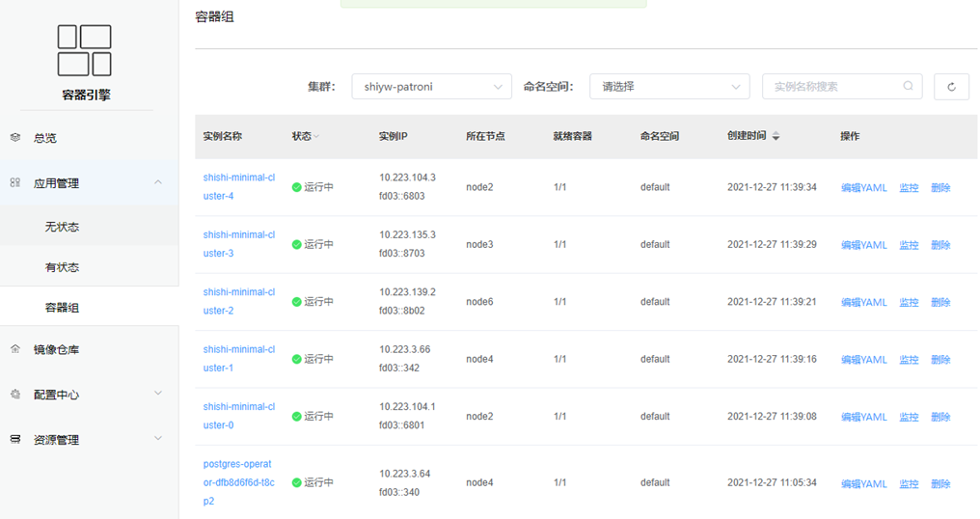Sort by 创建时间 using sort arrows
This screenshot has height=519, width=980.
[x=776, y=137]
